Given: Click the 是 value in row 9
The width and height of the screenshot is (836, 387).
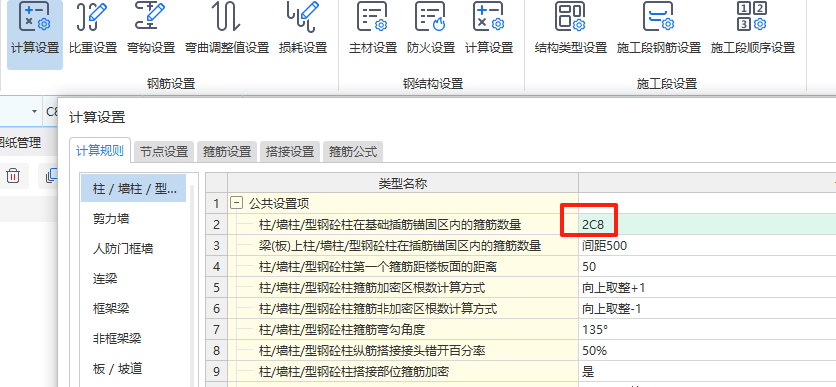Looking at the screenshot, I should coord(707,372).
